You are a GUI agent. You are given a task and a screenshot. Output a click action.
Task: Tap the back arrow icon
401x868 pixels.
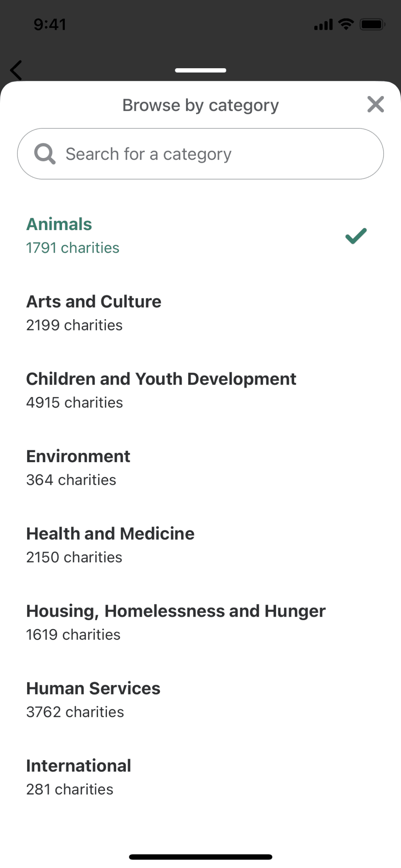point(16,70)
